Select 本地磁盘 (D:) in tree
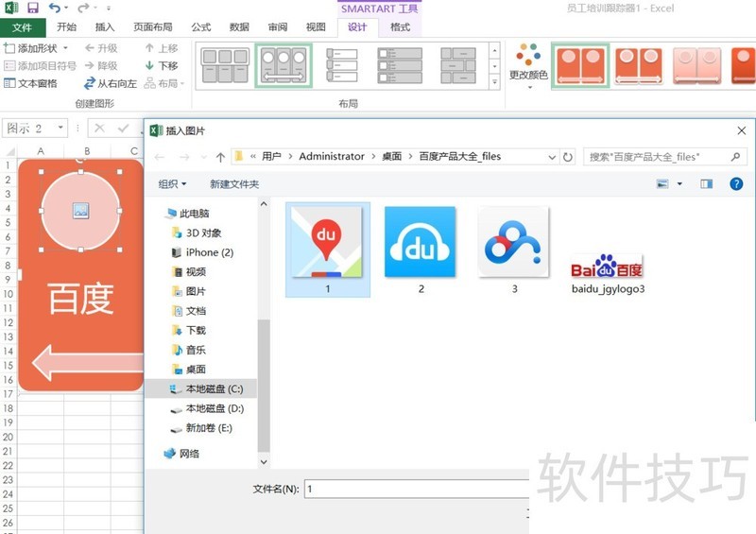Image resolution: width=756 pixels, height=534 pixels. point(207,408)
